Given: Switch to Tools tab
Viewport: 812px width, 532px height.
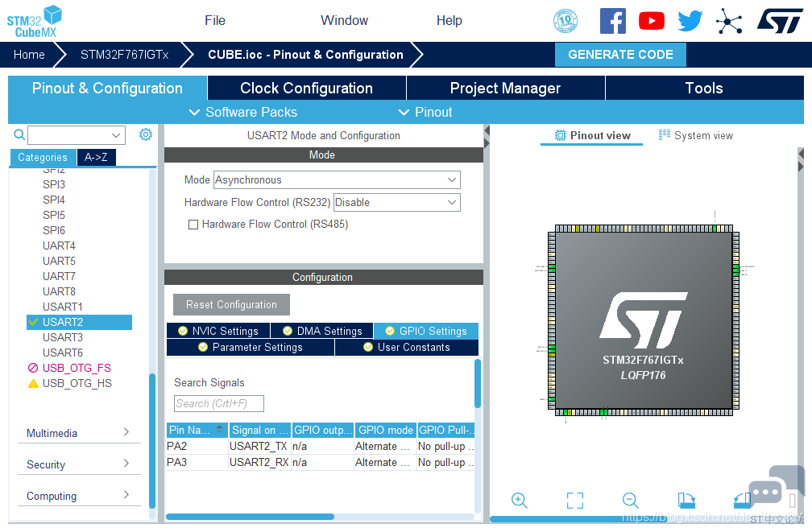Looking at the screenshot, I should (704, 88).
